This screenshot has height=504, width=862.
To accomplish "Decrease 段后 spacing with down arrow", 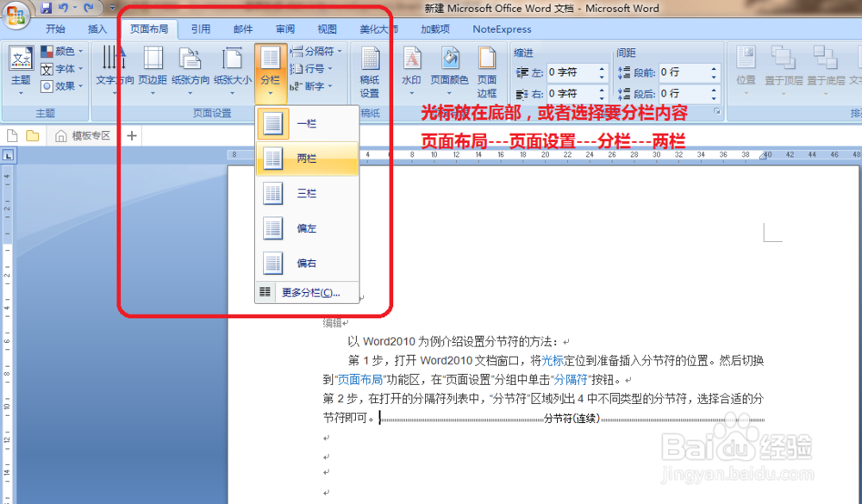I will tap(714, 97).
